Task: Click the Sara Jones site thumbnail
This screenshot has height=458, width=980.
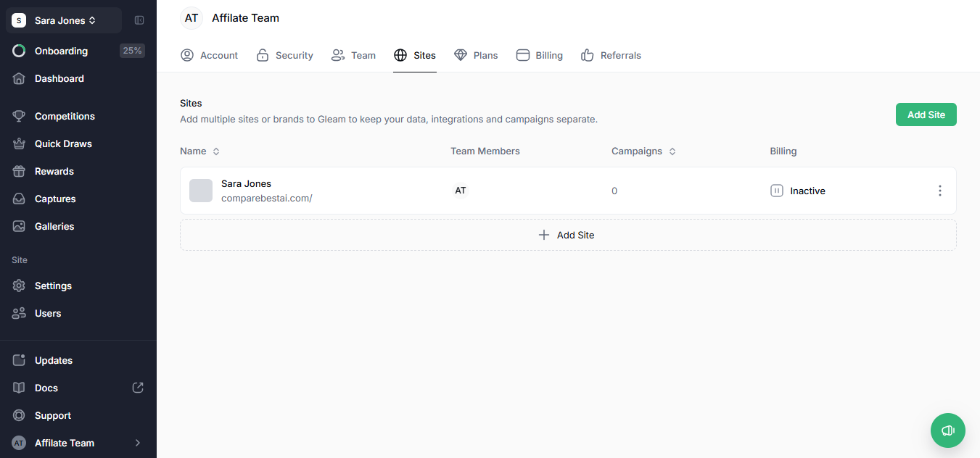Action: point(201,191)
